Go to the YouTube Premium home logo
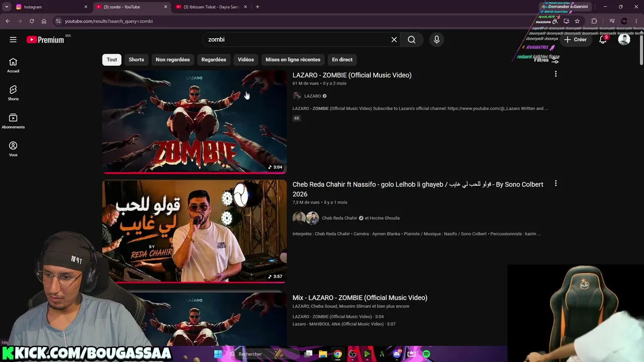 tap(46, 40)
